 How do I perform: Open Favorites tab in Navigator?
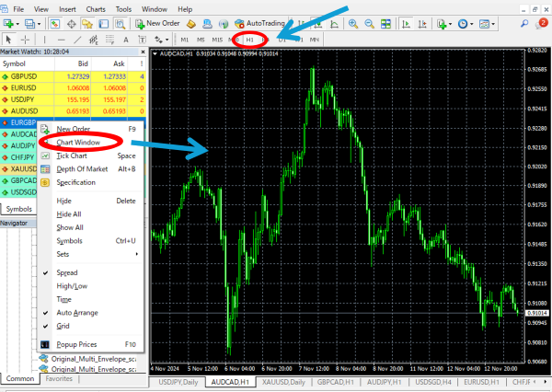click(x=59, y=379)
